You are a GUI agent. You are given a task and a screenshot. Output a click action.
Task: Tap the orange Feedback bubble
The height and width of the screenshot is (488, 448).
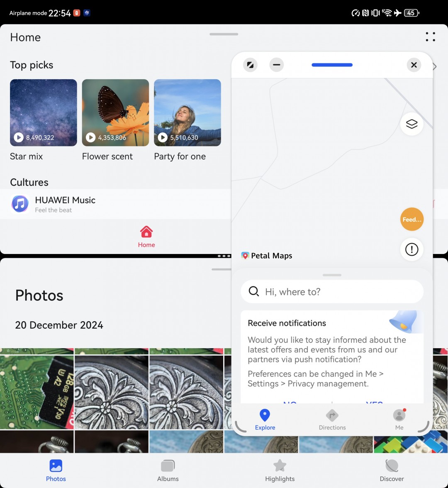pos(411,219)
